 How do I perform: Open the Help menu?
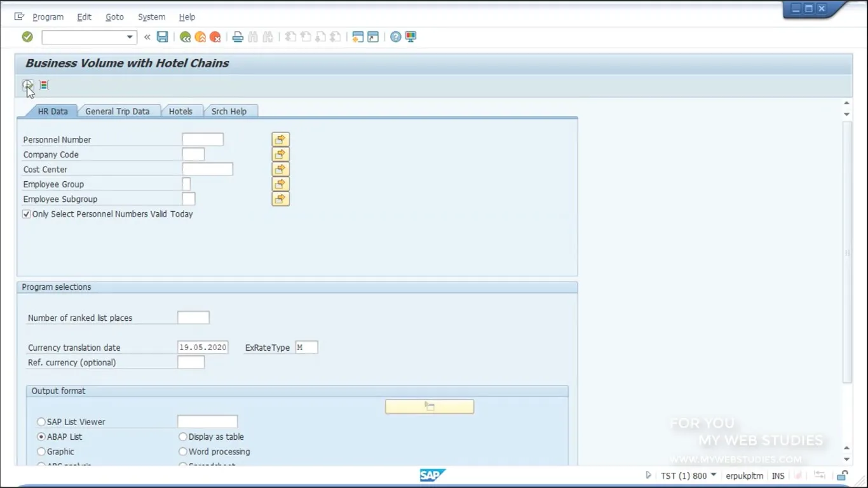point(187,17)
